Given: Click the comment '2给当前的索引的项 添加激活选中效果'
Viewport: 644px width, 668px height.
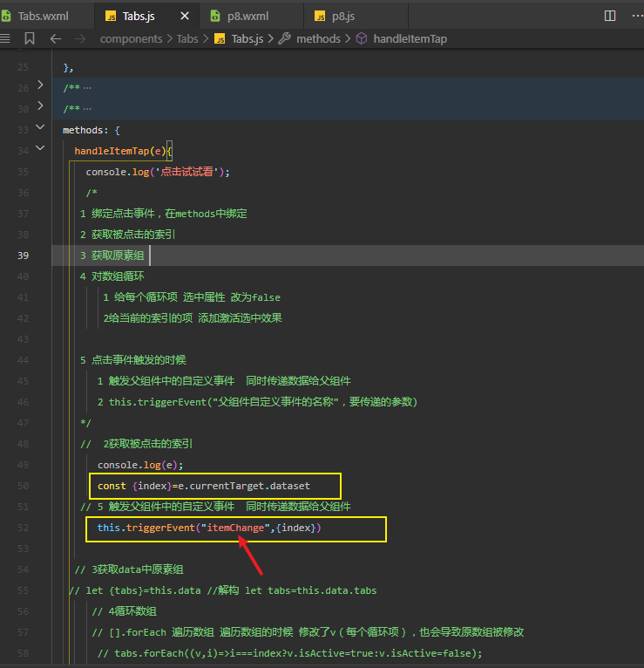Looking at the screenshot, I should 193,317.
